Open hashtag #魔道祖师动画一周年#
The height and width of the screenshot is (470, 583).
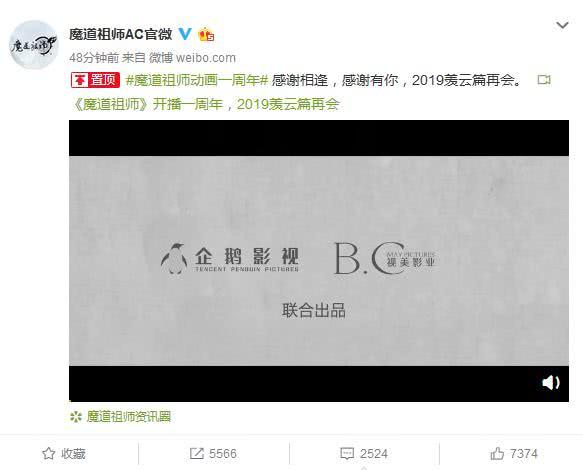click(197, 80)
